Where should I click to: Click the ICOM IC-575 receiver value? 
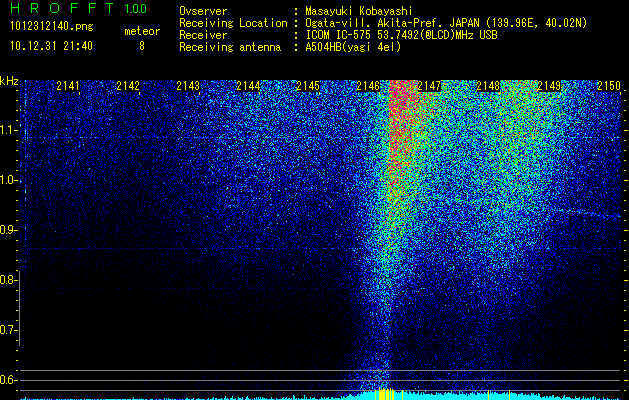click(x=401, y=35)
